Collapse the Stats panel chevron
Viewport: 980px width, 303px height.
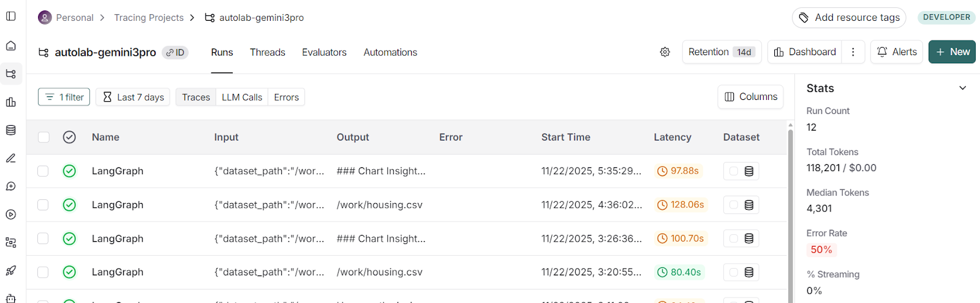pyautogui.click(x=962, y=88)
